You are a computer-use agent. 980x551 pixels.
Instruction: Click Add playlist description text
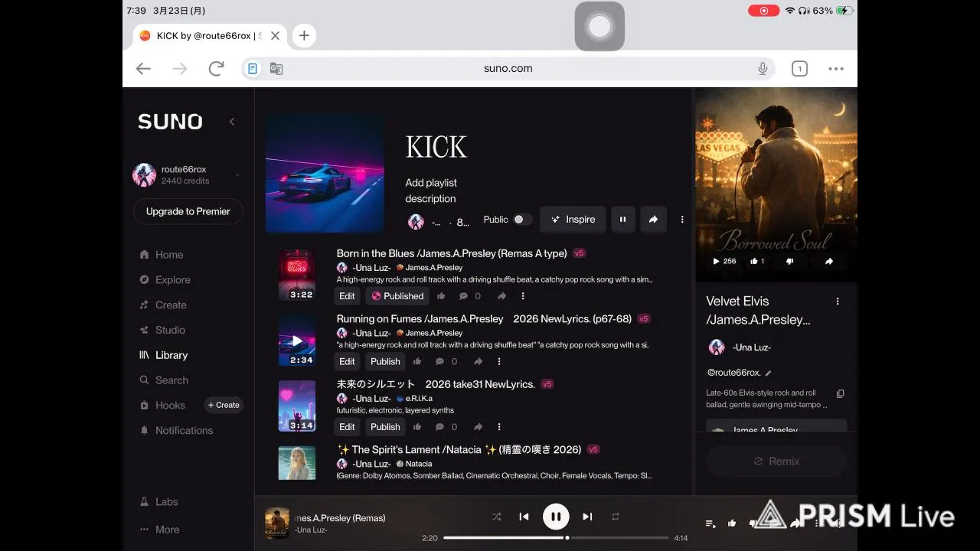[x=430, y=191]
